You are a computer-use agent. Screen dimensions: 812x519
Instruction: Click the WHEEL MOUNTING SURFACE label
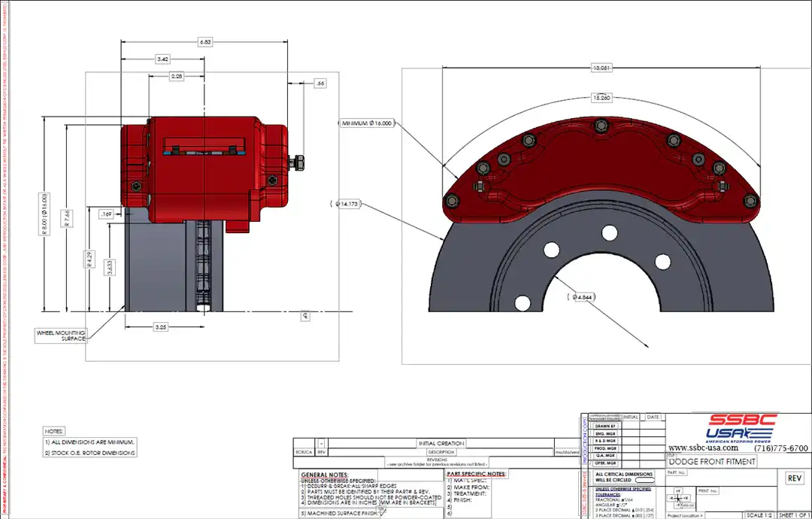point(62,335)
